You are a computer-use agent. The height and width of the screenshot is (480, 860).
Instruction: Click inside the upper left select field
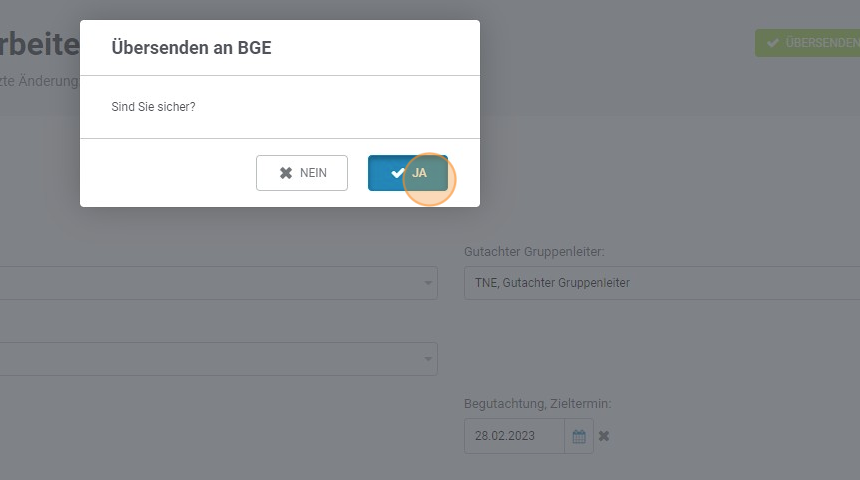218,283
